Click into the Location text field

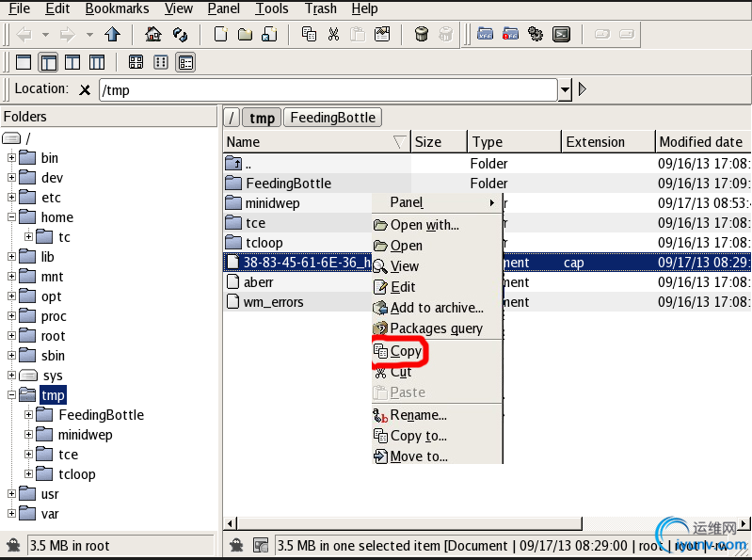point(328,90)
